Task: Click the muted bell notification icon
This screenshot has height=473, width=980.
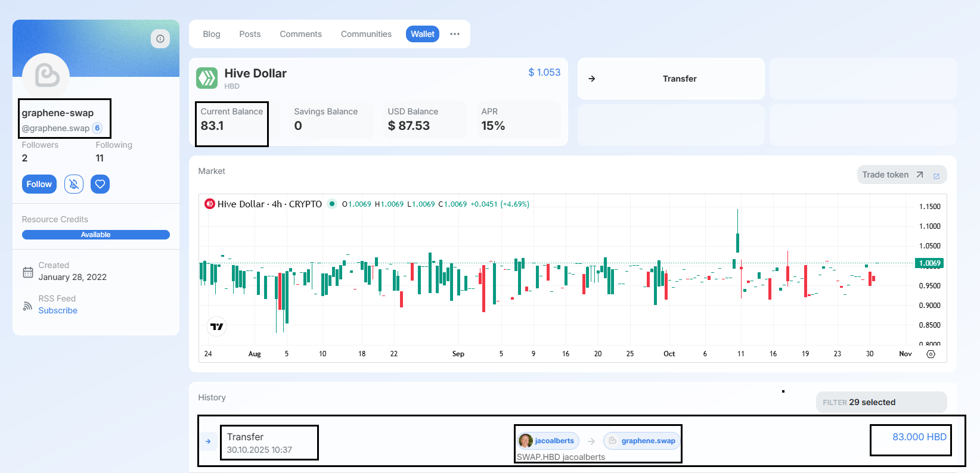Action: click(x=74, y=184)
